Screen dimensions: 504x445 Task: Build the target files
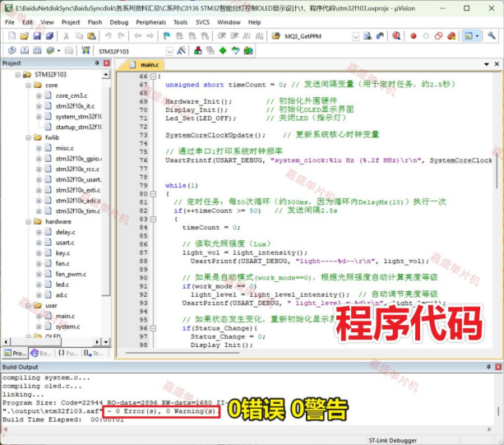(x=25, y=50)
